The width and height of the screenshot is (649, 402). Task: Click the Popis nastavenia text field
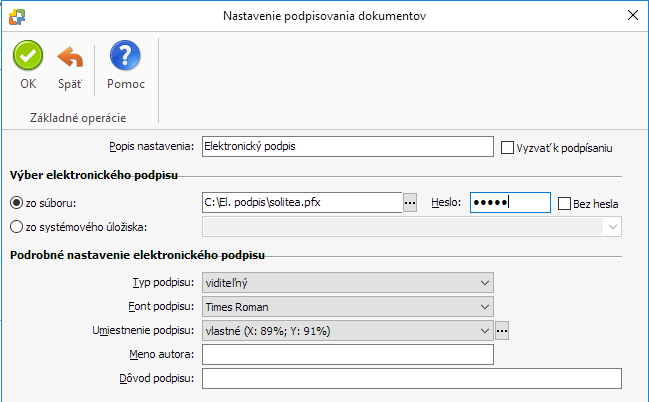coord(348,147)
